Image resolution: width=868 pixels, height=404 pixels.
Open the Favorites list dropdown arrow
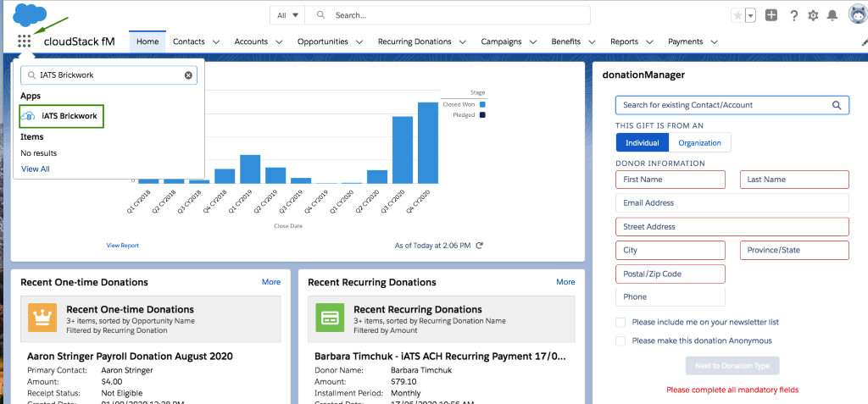click(x=751, y=15)
